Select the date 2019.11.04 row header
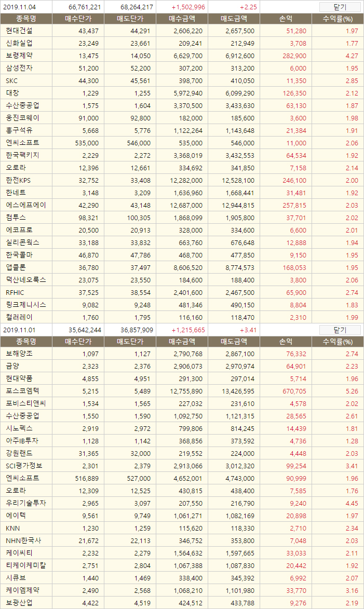 [x=19, y=7]
